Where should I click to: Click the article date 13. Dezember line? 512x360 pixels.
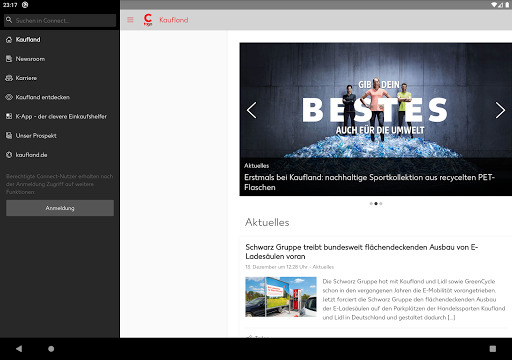tap(290, 267)
